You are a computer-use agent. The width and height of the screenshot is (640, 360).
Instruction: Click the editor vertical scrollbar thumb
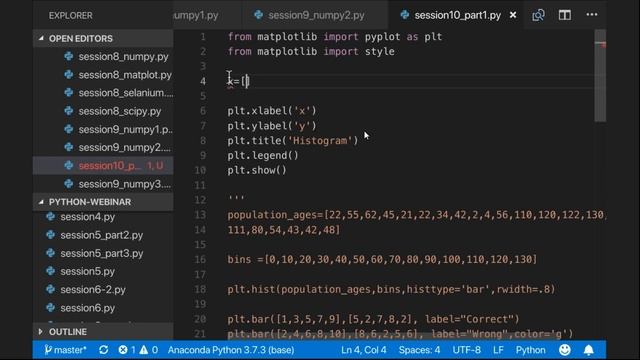(600, 76)
